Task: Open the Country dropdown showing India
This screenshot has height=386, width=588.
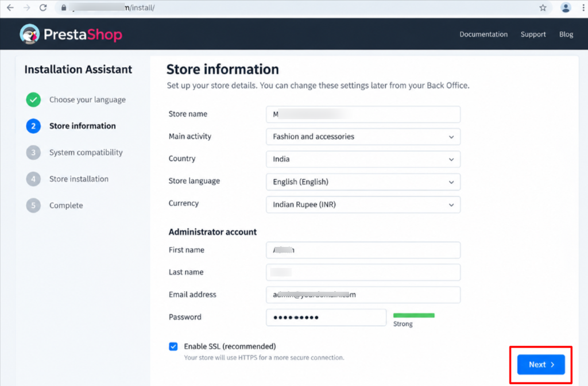Action: (x=363, y=159)
